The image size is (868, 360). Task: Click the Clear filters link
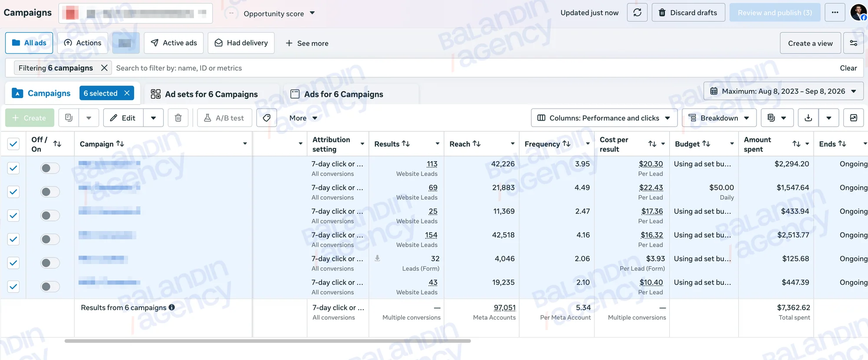[848, 68]
